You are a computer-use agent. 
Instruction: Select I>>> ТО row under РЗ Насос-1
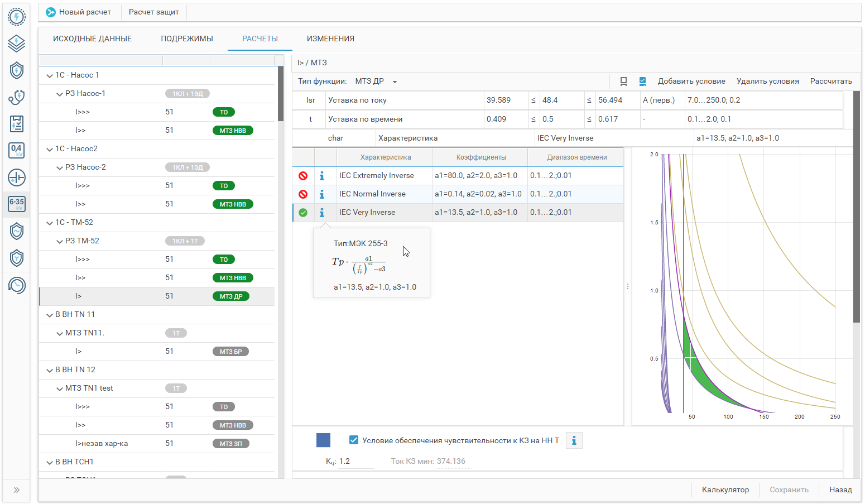coord(157,112)
